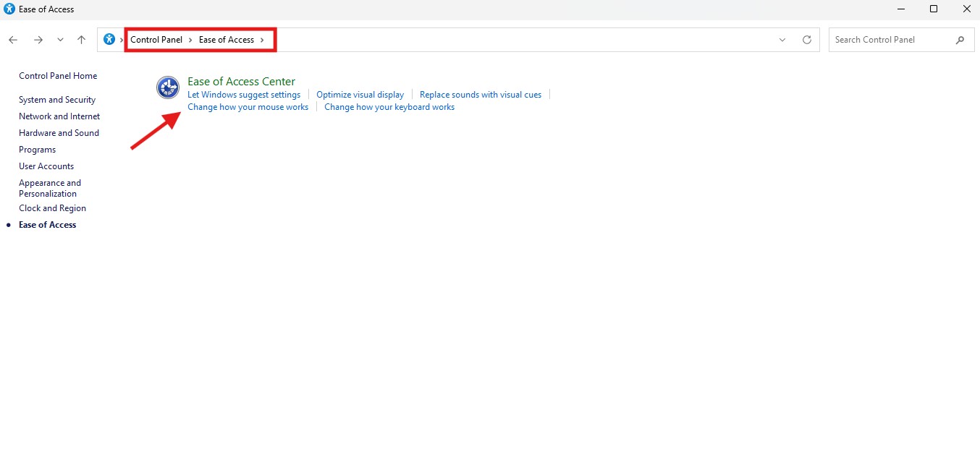
Task: Expand the address bar history dropdown
Action: click(x=782, y=40)
